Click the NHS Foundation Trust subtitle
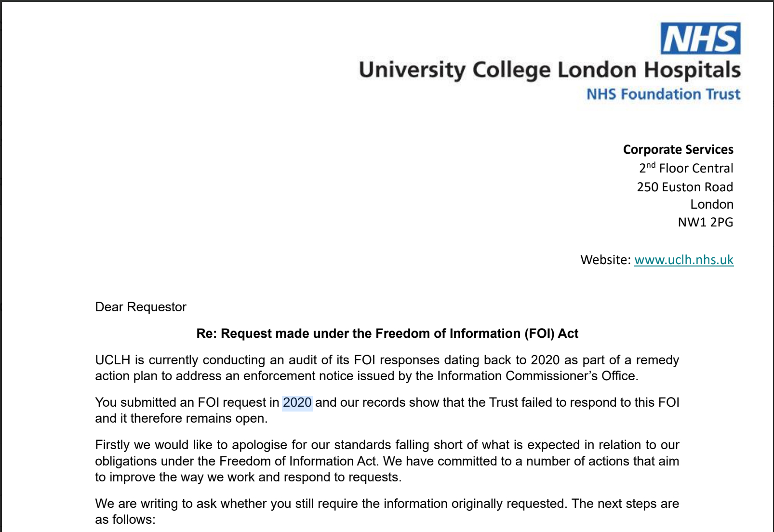This screenshot has height=532, width=774. click(663, 94)
